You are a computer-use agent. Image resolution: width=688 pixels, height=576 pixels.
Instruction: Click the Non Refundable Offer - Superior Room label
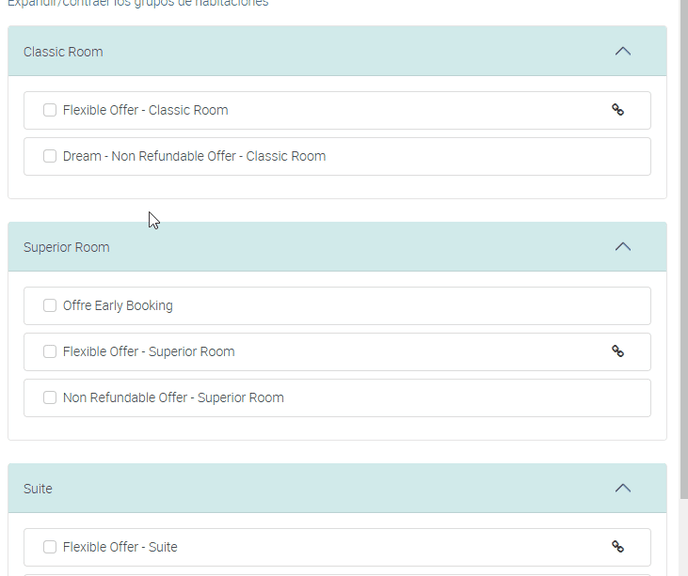click(x=173, y=398)
